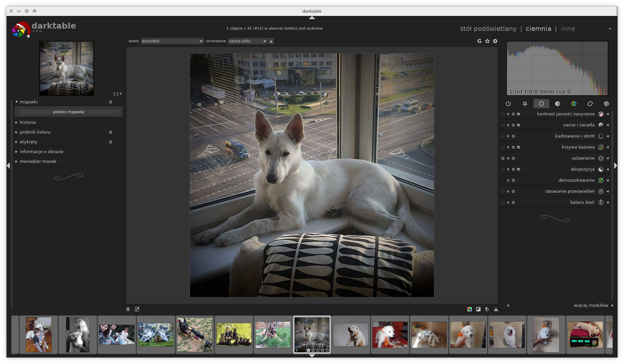Click the image grouping G icon
The height and width of the screenshot is (364, 624).
[x=479, y=41]
